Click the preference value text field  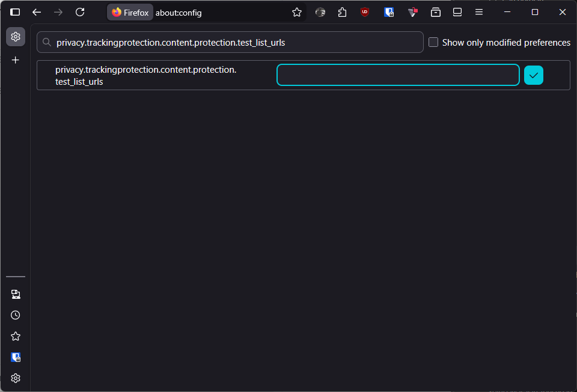click(x=398, y=75)
